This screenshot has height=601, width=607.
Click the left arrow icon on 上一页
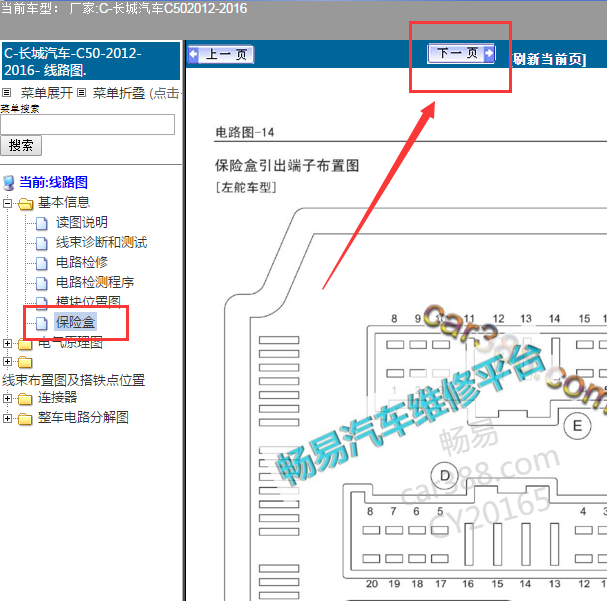pos(194,54)
